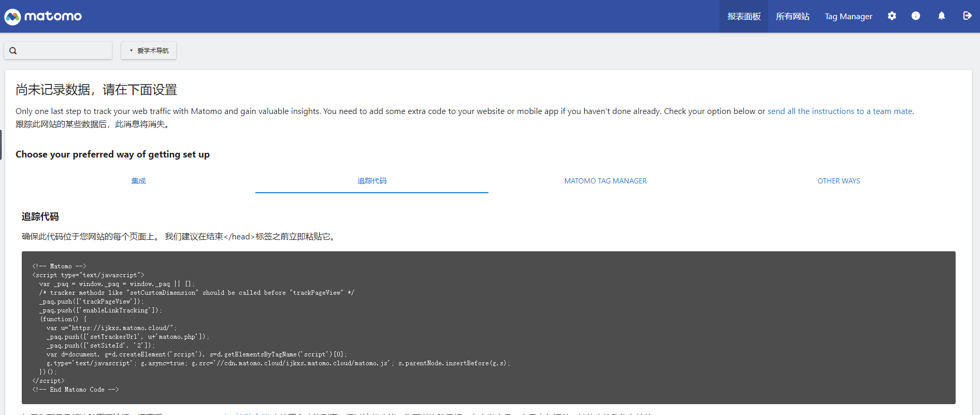Click send all instructions to team mate link
This screenshot has width=980, height=415.
coord(840,111)
